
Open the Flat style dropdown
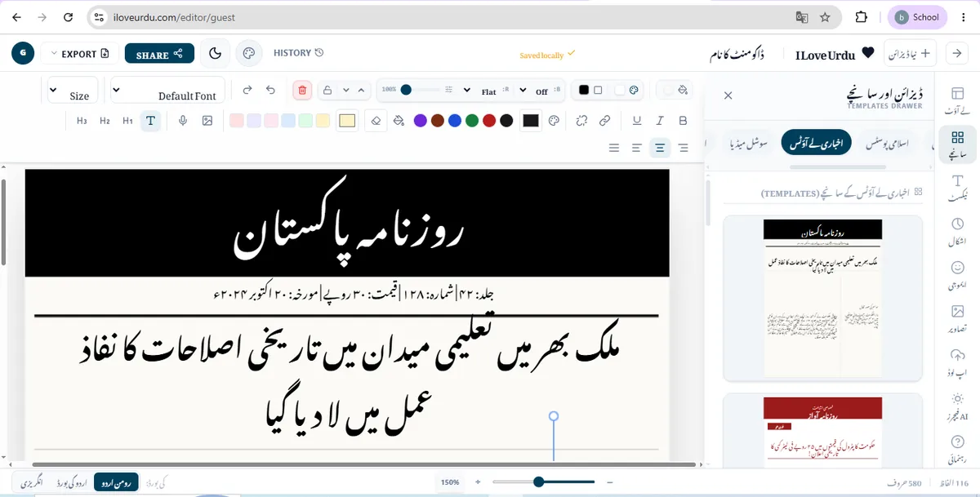pyautogui.click(x=482, y=91)
